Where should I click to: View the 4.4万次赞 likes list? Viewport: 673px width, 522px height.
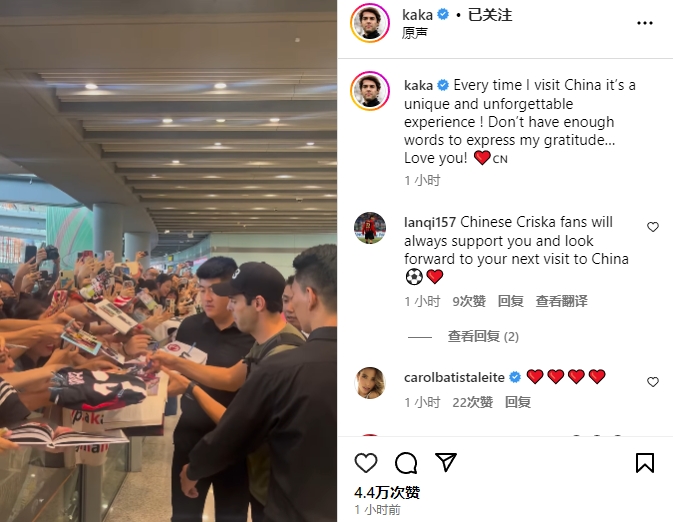point(387,492)
